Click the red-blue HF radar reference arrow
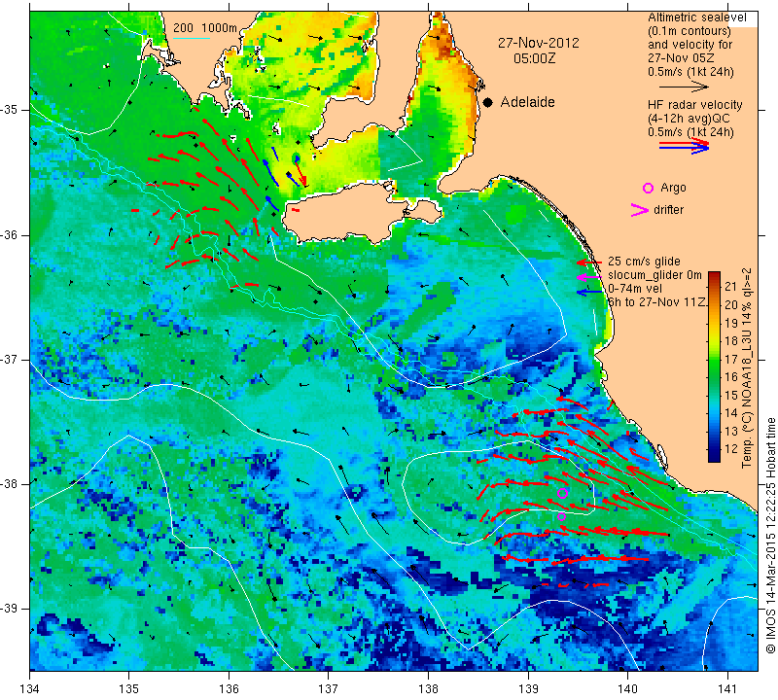This screenshot has width=778, height=700. (685, 146)
